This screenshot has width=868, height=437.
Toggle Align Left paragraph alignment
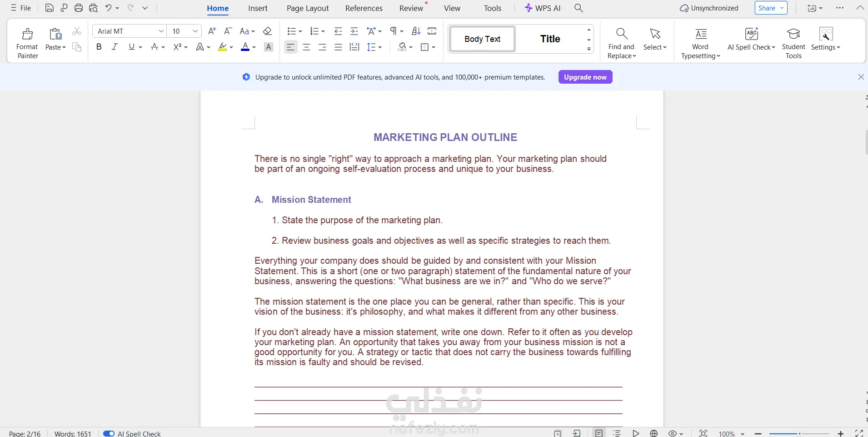pos(290,47)
